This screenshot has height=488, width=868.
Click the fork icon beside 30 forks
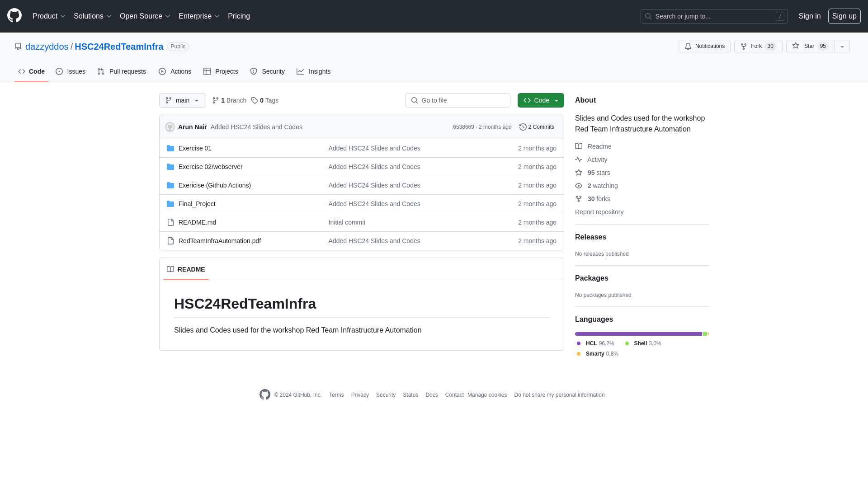579,199
